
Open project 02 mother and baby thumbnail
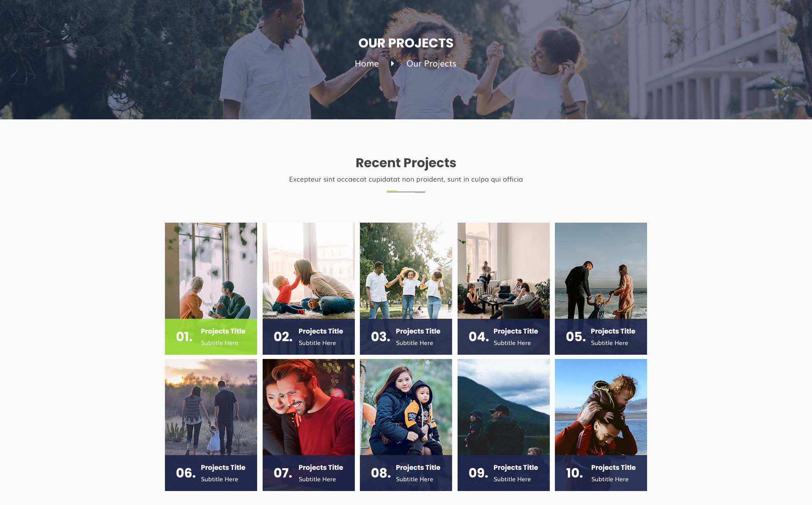(309, 270)
